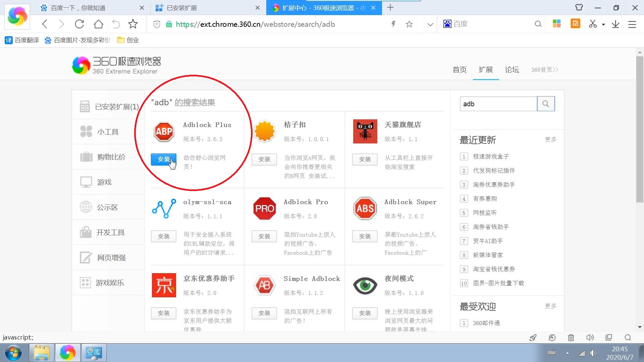This screenshot has width=644, height=362.
Task: Open the dropdown arrow next to scissors tool
Action: pos(603,24)
